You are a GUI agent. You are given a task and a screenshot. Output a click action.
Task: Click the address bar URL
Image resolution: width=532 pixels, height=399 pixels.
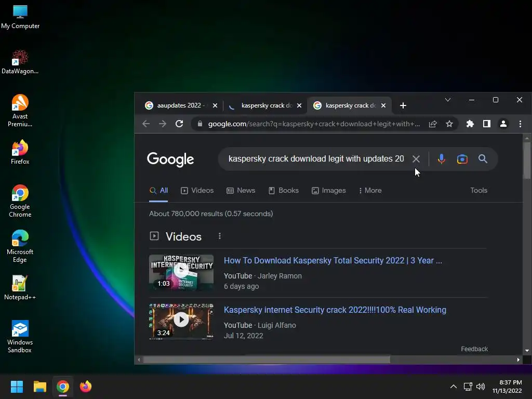pos(314,124)
